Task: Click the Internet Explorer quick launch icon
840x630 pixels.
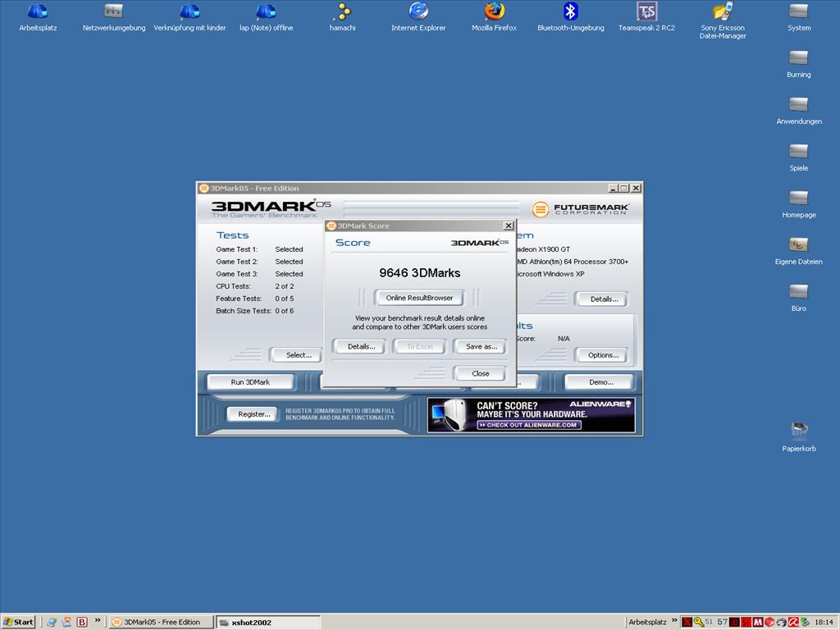Action: 52,622
